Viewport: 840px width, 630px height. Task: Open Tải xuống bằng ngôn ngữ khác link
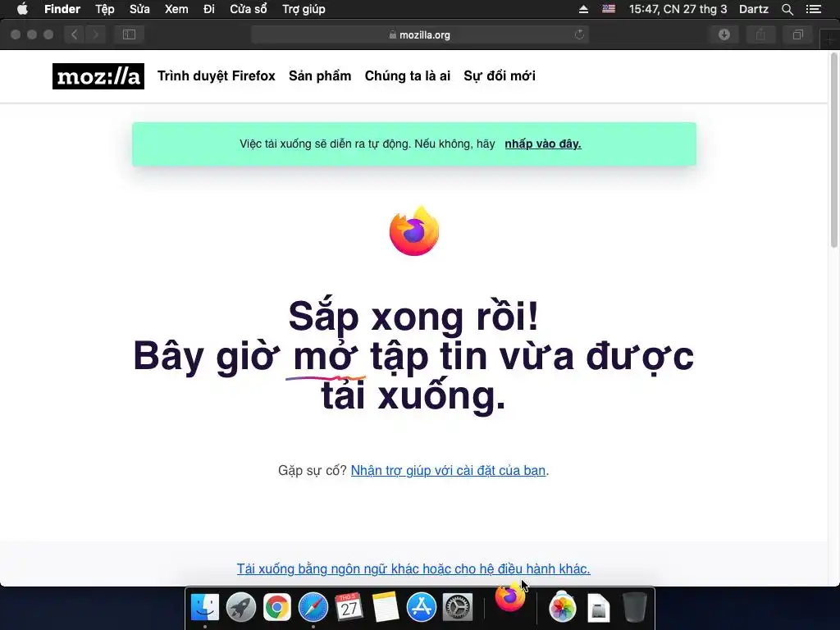(413, 568)
